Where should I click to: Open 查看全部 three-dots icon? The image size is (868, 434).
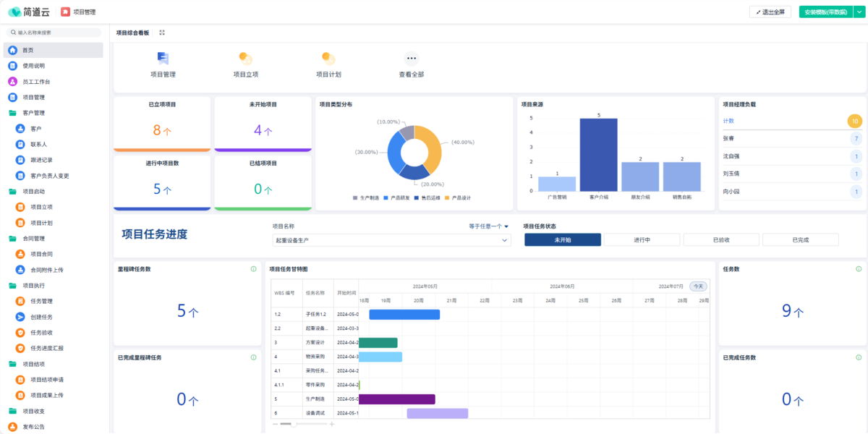(x=411, y=59)
